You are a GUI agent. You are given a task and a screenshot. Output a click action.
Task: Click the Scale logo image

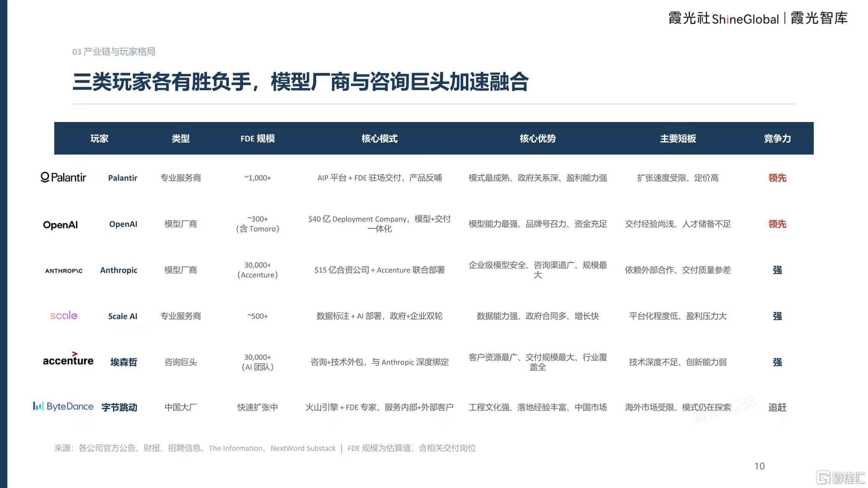coord(64,316)
